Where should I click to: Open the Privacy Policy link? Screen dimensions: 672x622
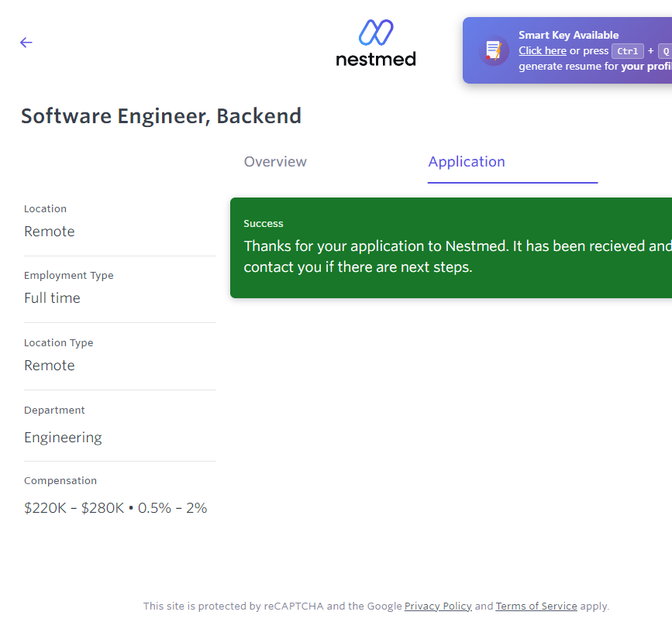pos(438,607)
